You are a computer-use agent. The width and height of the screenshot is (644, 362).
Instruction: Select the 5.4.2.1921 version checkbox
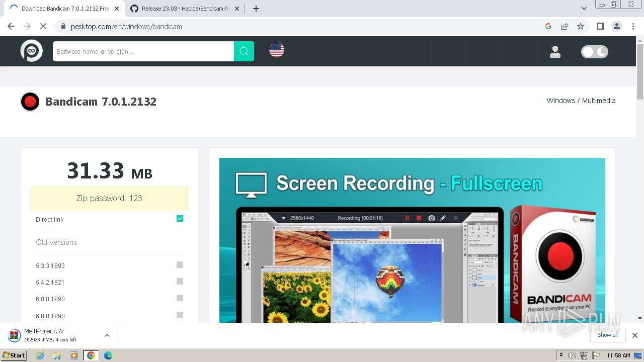180,282
